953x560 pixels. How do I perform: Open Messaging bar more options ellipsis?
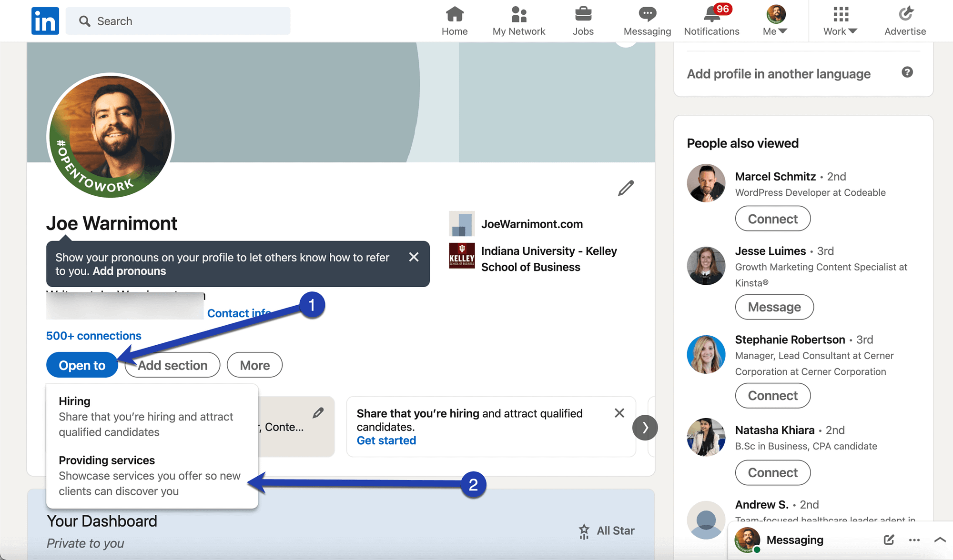(914, 540)
